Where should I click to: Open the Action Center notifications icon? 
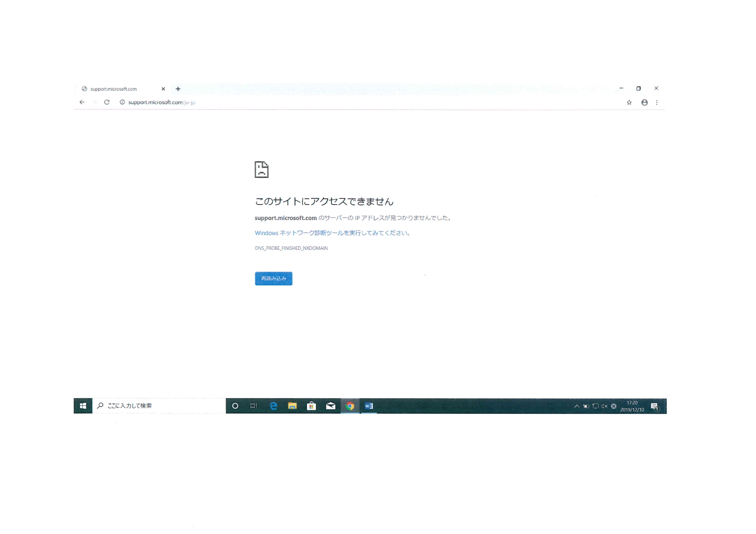[655, 406]
